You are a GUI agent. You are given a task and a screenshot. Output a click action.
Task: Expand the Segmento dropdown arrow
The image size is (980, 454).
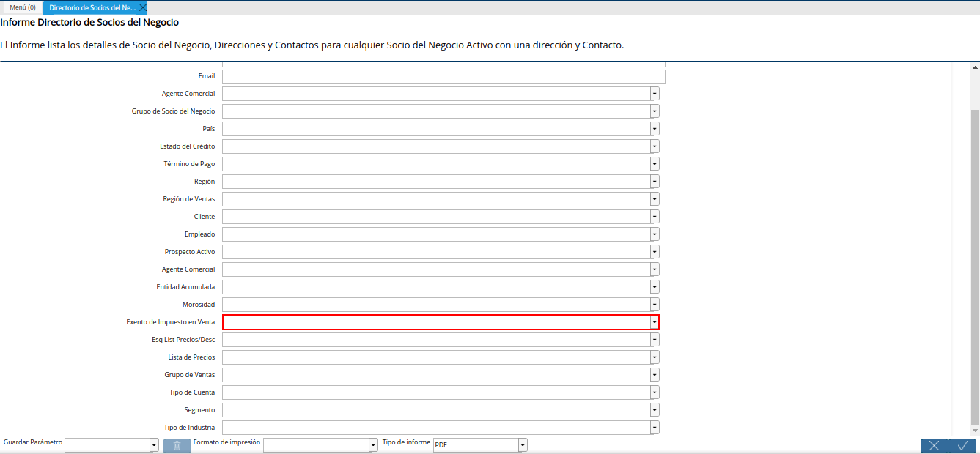pyautogui.click(x=655, y=410)
